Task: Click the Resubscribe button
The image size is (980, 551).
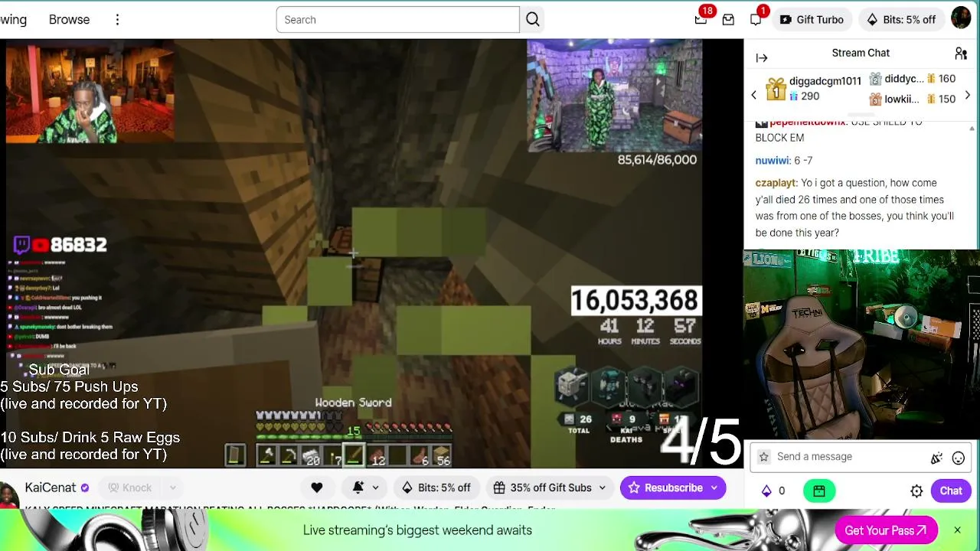Action: pos(665,487)
